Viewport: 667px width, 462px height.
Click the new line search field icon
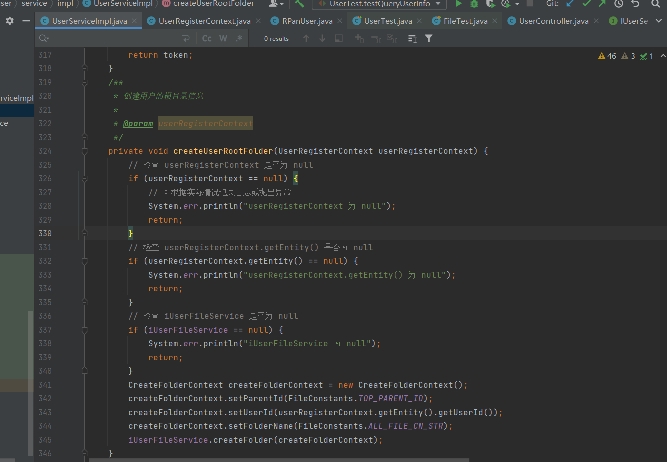tap(185, 38)
